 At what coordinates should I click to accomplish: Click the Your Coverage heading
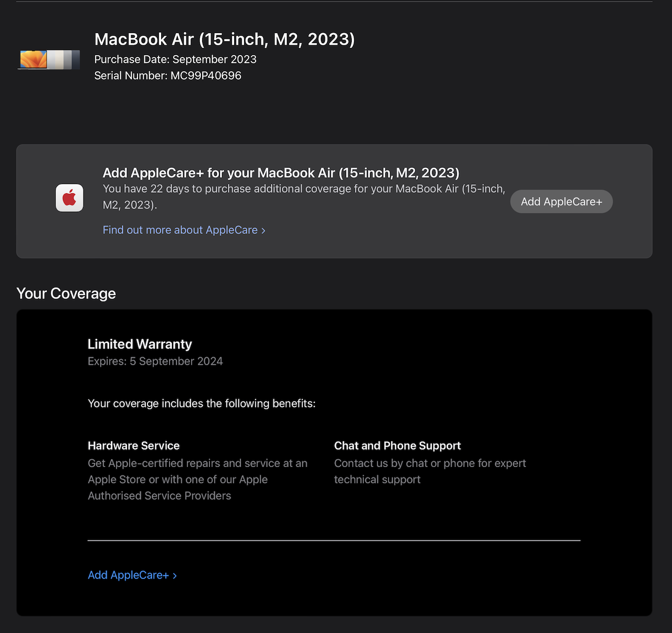coord(66,294)
